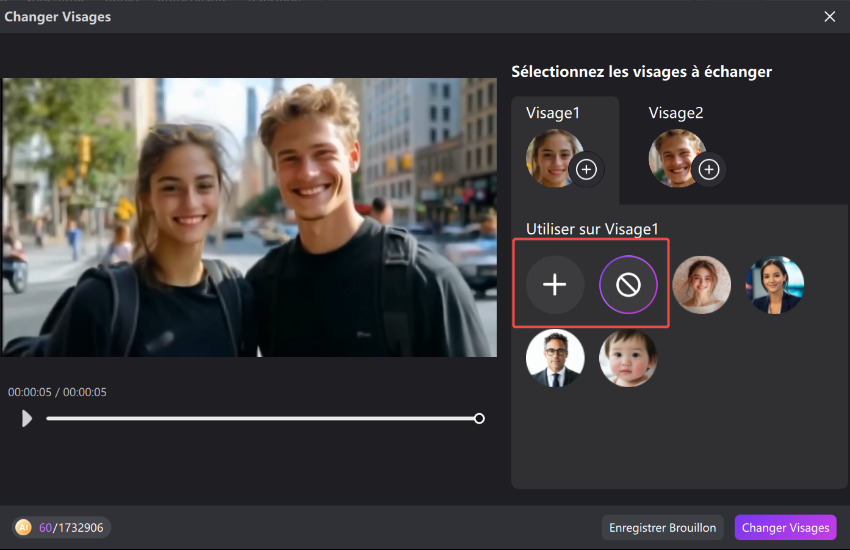This screenshot has height=550, width=850.
Task: Switch to the Visage1 tab
Action: point(553,114)
